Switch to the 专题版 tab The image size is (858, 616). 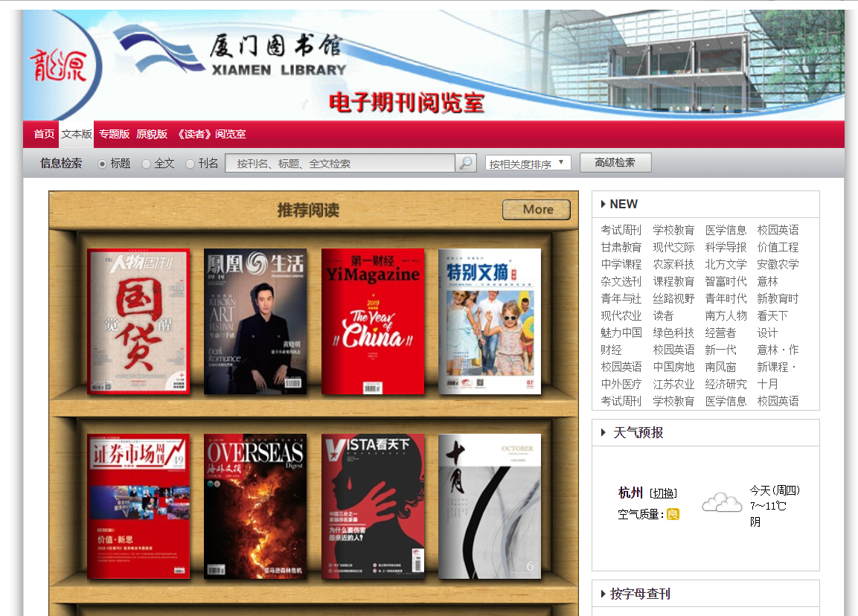coord(114,134)
